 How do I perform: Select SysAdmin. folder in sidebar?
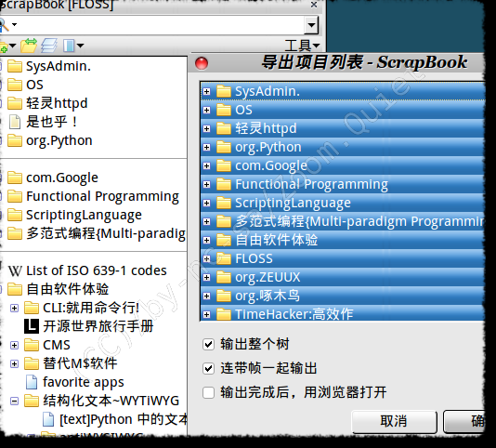click(x=59, y=66)
